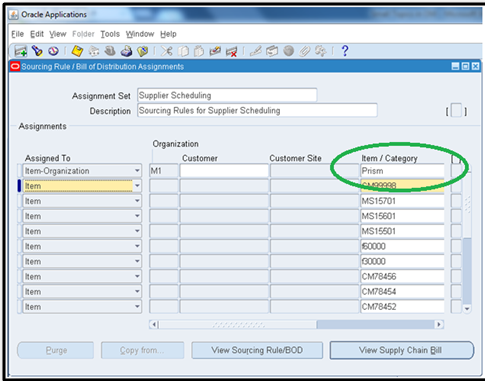Select the CM78456 item cell
Screen dimensions: 485x381
pos(402,276)
